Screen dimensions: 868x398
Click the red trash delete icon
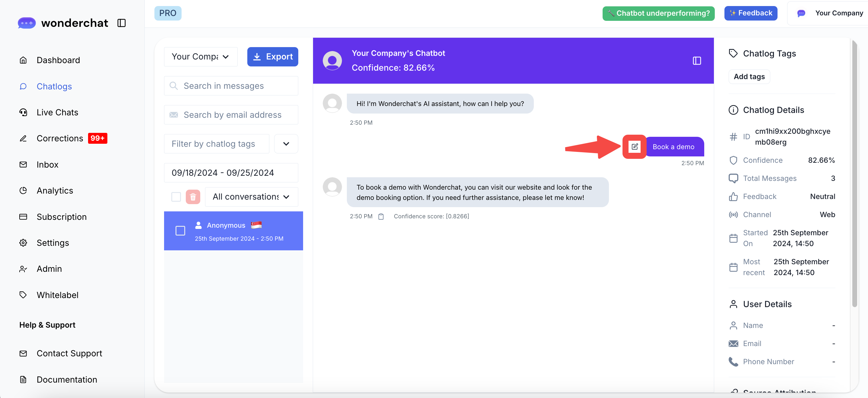tap(193, 197)
